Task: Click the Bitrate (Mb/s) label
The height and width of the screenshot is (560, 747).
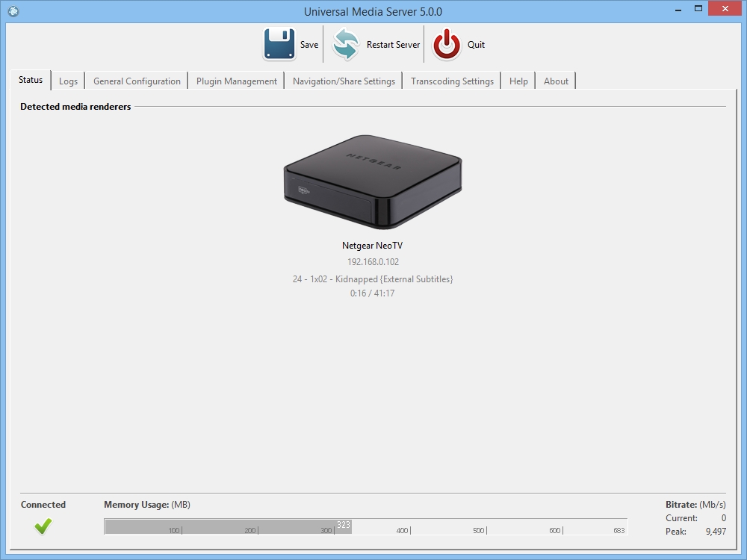Action: pyautogui.click(x=695, y=505)
